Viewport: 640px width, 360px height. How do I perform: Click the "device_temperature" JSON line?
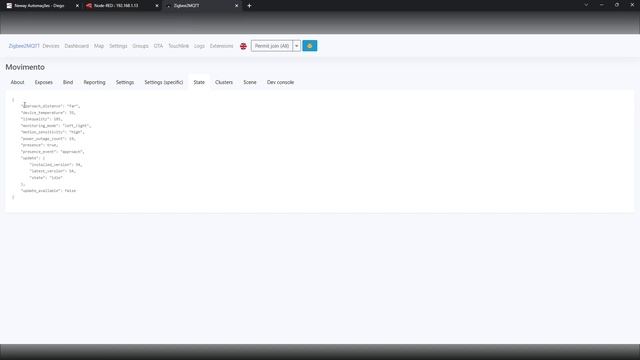point(48,113)
